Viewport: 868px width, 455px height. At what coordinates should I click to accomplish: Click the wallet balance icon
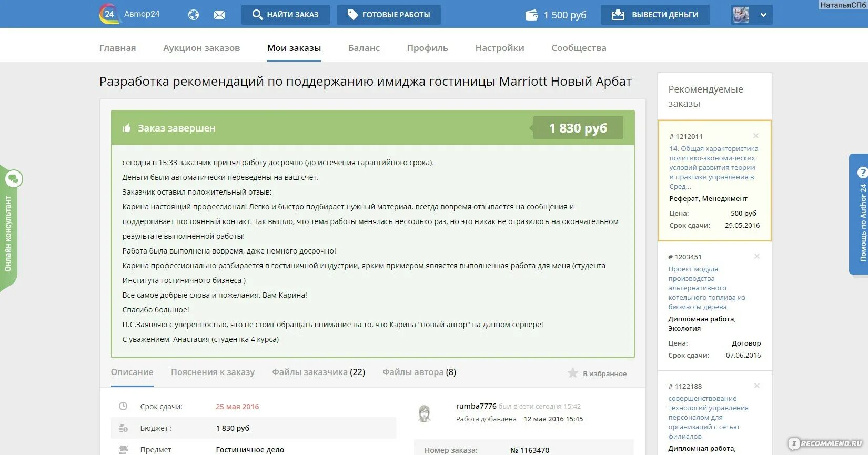pyautogui.click(x=532, y=15)
